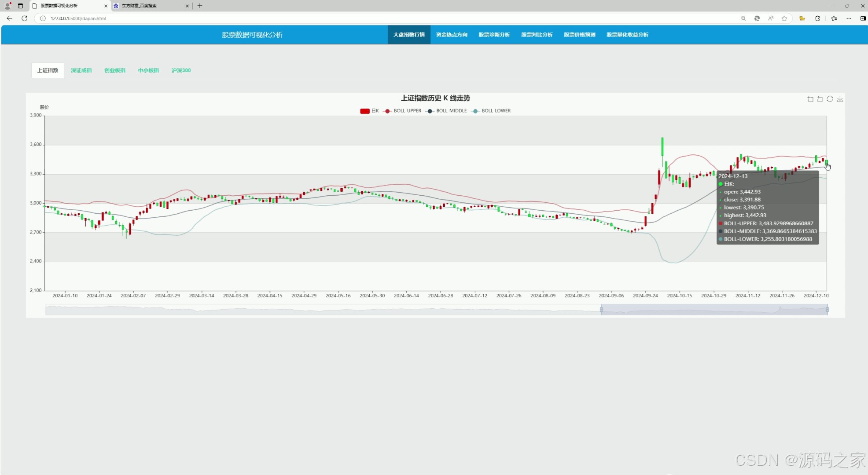Click the data zoom slider left handle
Image resolution: width=868 pixels, height=475 pixels.
pos(601,310)
